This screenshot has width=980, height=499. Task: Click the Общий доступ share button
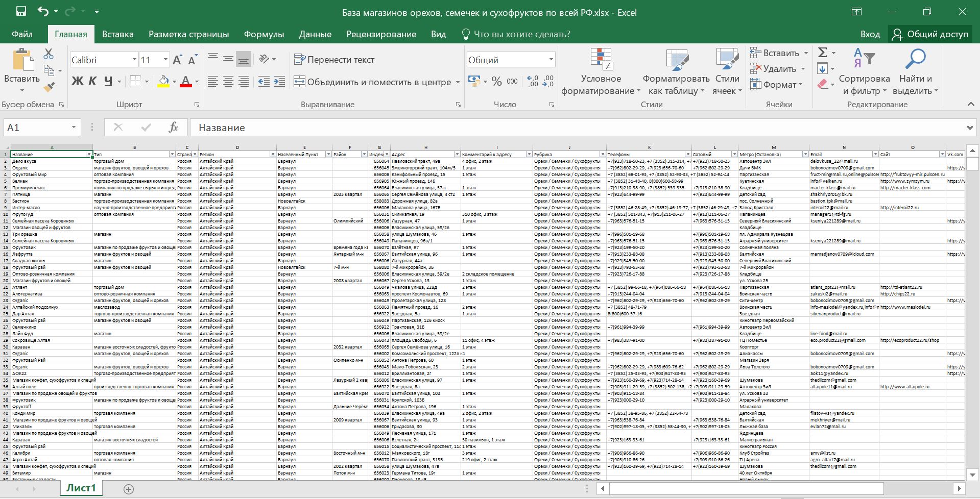click(930, 34)
